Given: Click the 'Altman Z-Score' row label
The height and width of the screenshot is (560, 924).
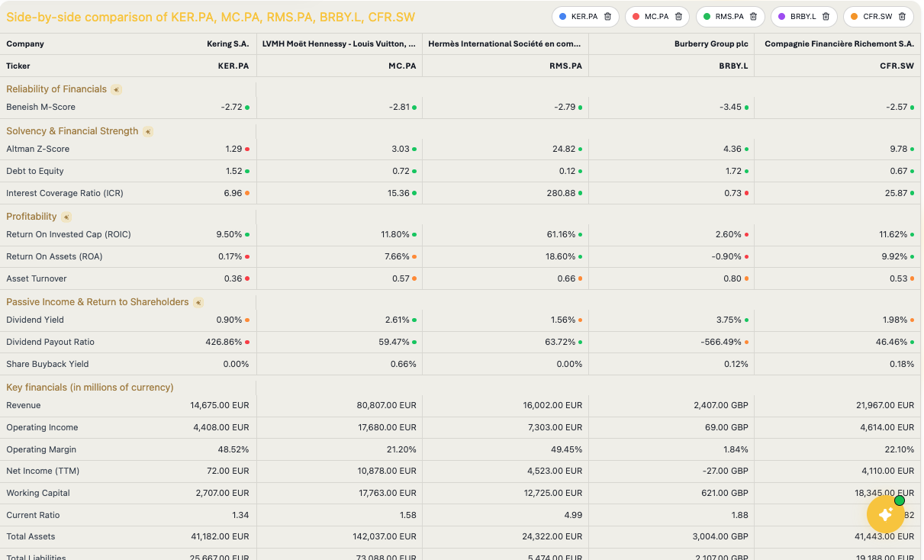Looking at the screenshot, I should click(37, 149).
